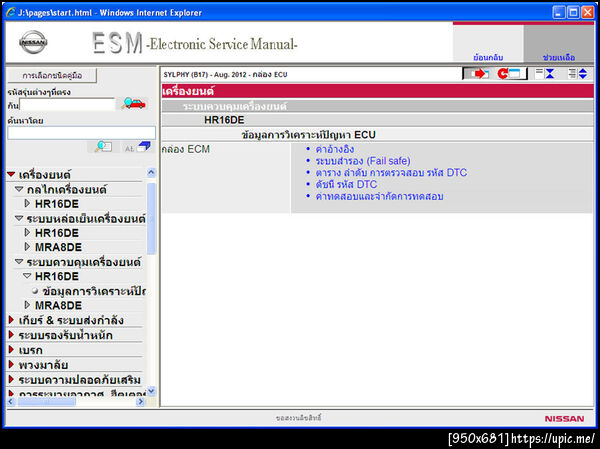Click the alphabetical index book icon
Viewport: 600px width, 449px height.
point(139,147)
